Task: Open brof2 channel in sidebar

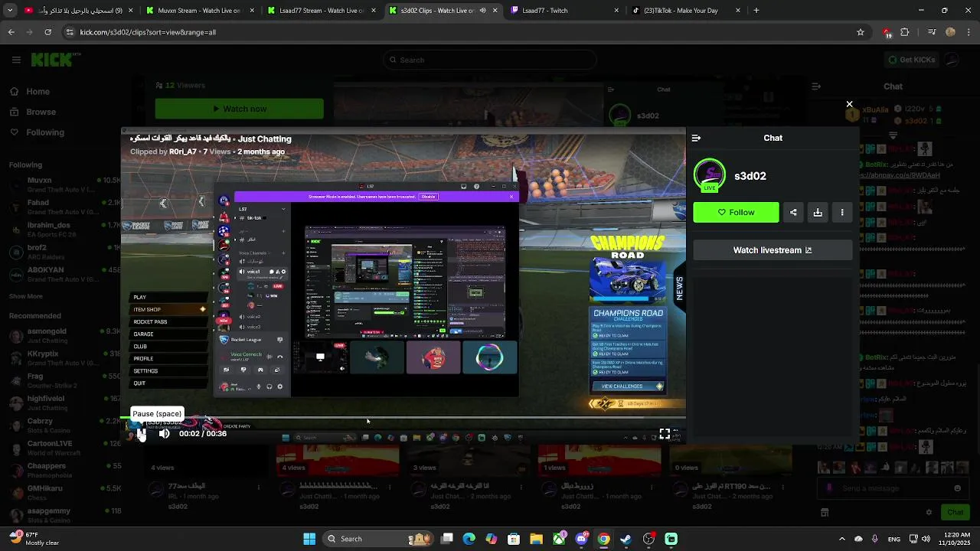Action: pos(65,252)
